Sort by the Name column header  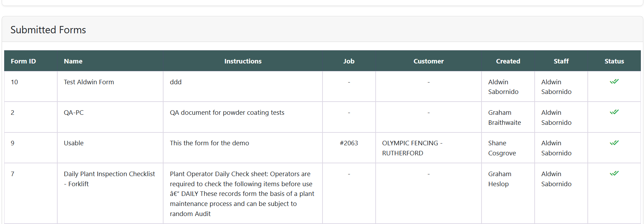tap(73, 61)
